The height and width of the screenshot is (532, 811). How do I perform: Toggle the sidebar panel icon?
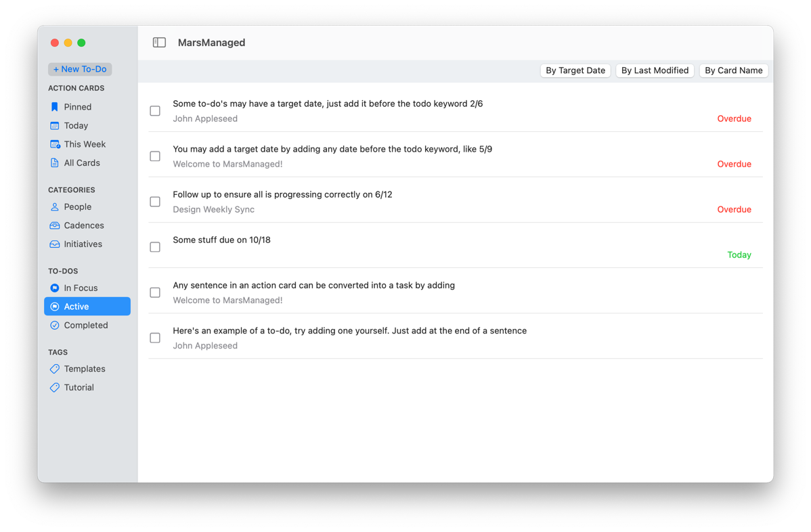pos(159,43)
